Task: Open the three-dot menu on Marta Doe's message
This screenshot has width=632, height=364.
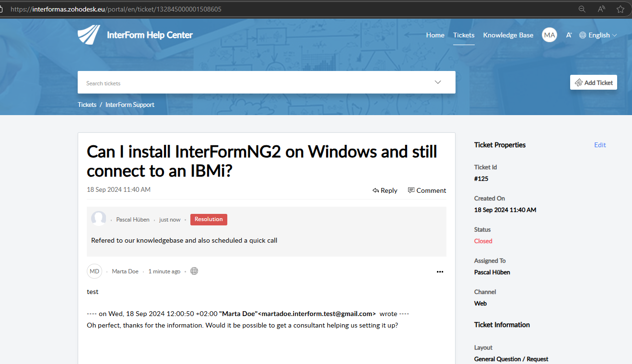Action: click(x=440, y=272)
